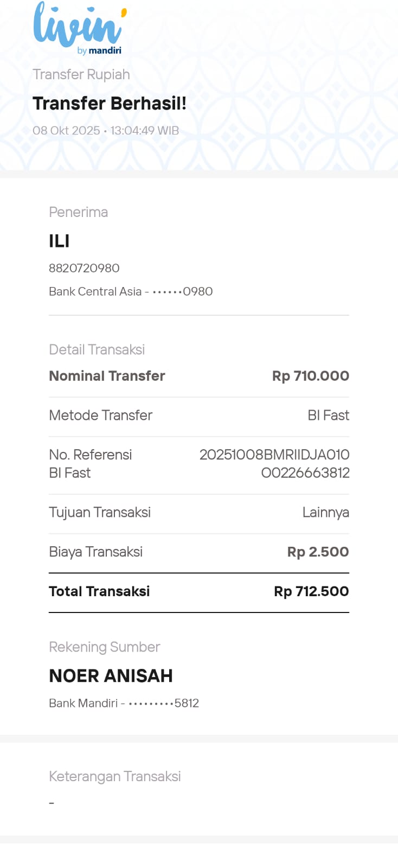The image size is (398, 868).
Task: Select account number 8820720980
Action: (x=84, y=268)
